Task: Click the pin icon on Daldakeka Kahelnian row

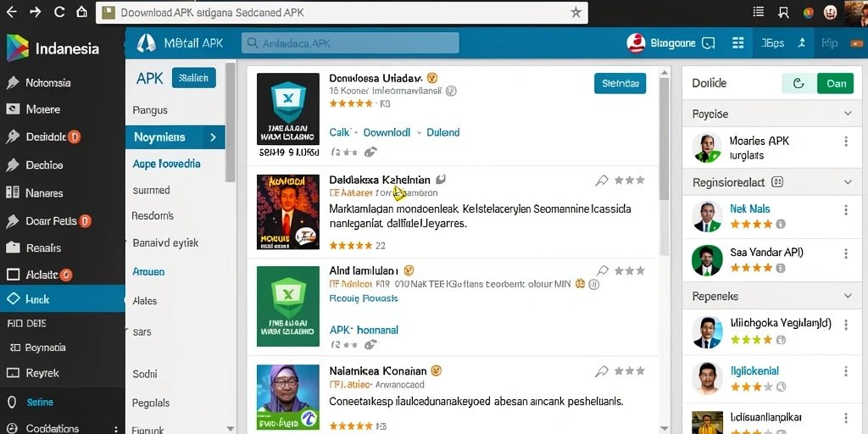Action: pyautogui.click(x=602, y=181)
